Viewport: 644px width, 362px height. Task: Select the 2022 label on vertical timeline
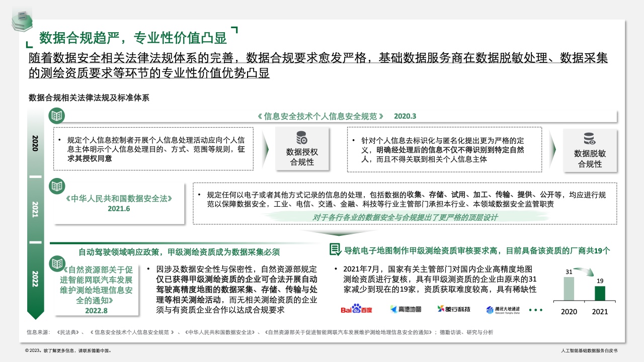(x=35, y=278)
